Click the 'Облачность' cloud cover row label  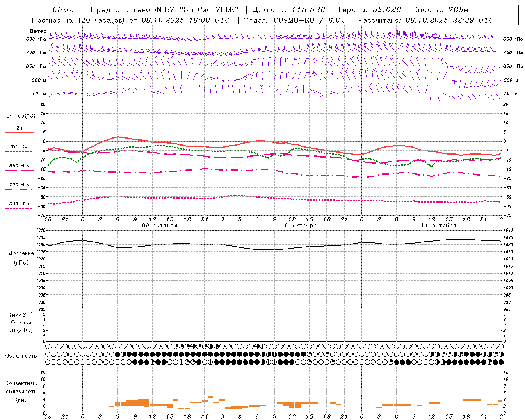coord(21,356)
